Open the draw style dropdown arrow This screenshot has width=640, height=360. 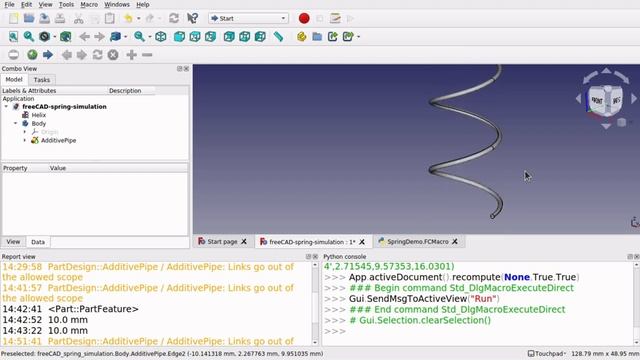[x=55, y=37]
